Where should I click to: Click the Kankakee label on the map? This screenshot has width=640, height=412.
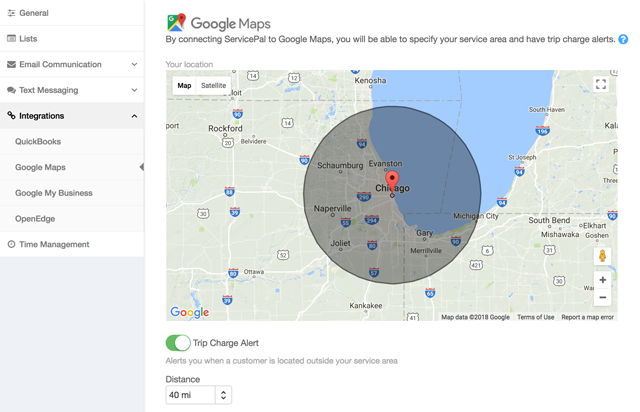pyautogui.click(x=366, y=305)
